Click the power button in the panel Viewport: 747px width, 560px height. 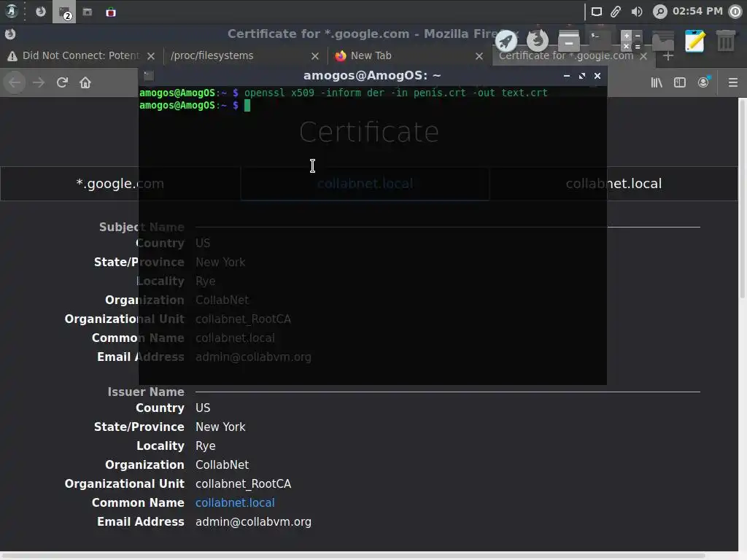[735, 12]
